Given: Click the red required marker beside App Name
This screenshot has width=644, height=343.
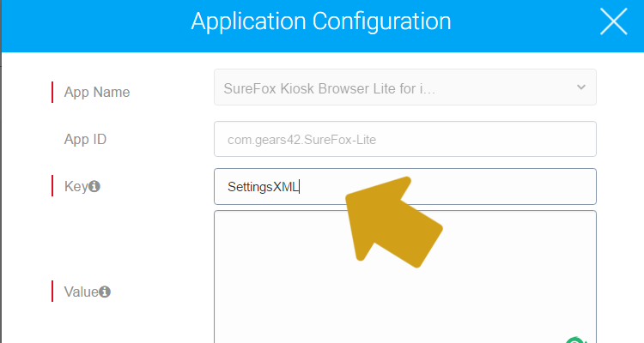Looking at the screenshot, I should coord(52,92).
